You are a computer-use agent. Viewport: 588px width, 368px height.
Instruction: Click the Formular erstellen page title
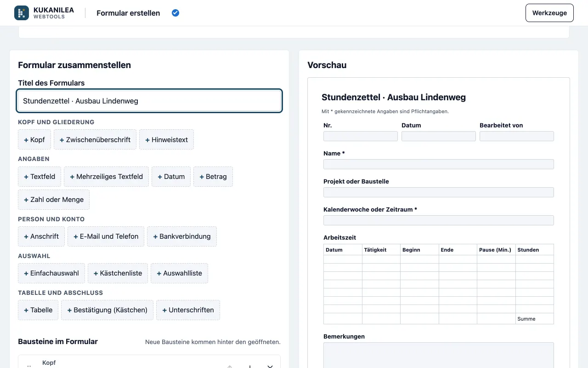point(128,13)
